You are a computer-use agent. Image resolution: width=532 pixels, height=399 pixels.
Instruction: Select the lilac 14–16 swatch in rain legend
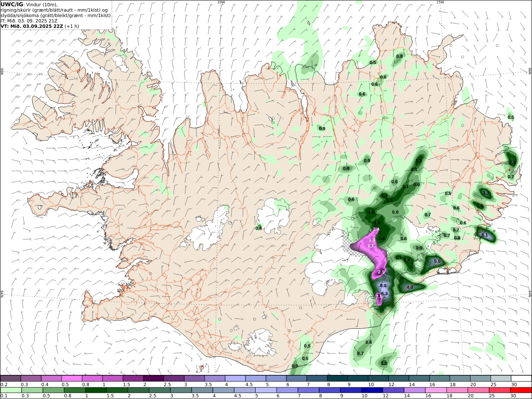[414, 390]
